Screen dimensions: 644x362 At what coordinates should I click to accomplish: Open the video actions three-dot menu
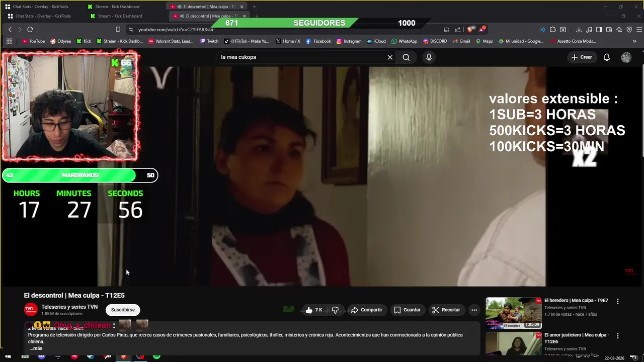(x=474, y=310)
